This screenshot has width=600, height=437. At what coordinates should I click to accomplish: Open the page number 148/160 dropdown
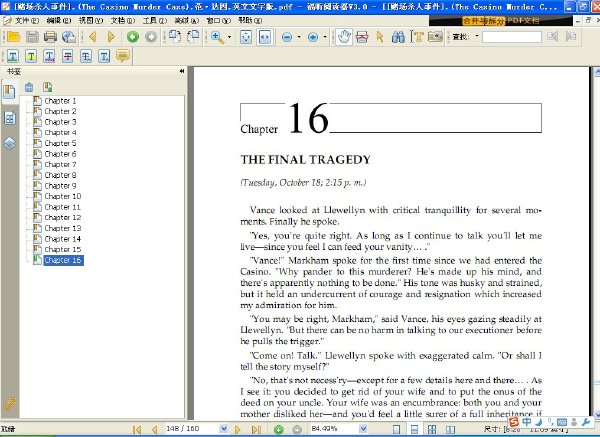(224, 429)
